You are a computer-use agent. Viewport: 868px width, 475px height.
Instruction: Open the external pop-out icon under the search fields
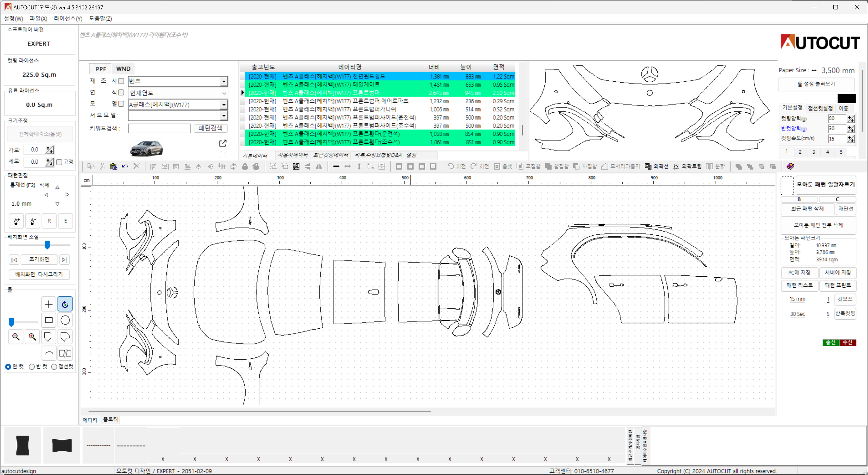tap(223, 143)
